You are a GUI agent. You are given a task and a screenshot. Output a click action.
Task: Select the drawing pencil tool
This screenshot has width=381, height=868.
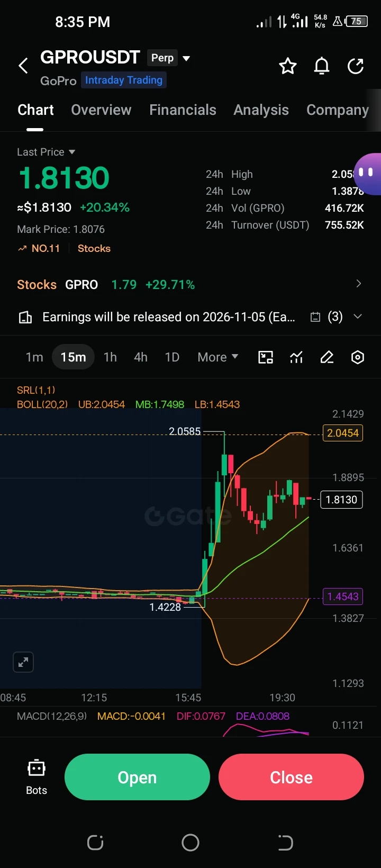click(327, 357)
